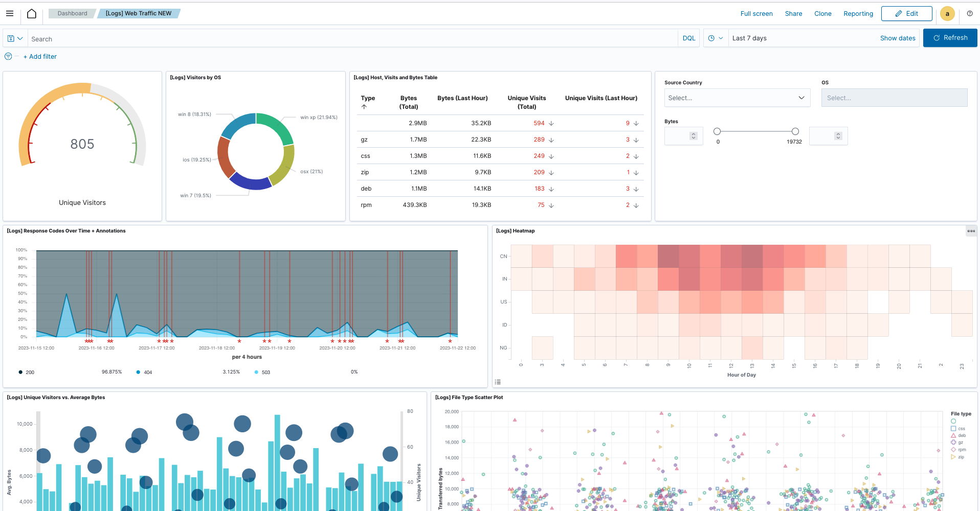Open the saved queries disk icon menu
This screenshot has height=511, width=980.
(15, 38)
